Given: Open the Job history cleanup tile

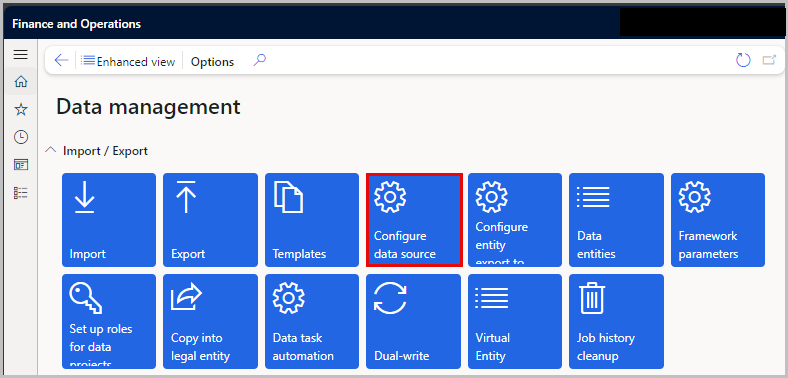Looking at the screenshot, I should (616, 321).
